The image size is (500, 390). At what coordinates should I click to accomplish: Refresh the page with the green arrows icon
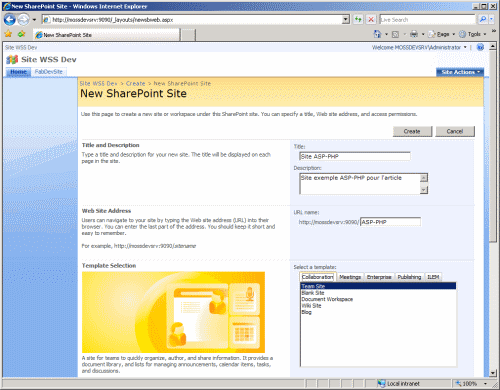click(x=358, y=20)
